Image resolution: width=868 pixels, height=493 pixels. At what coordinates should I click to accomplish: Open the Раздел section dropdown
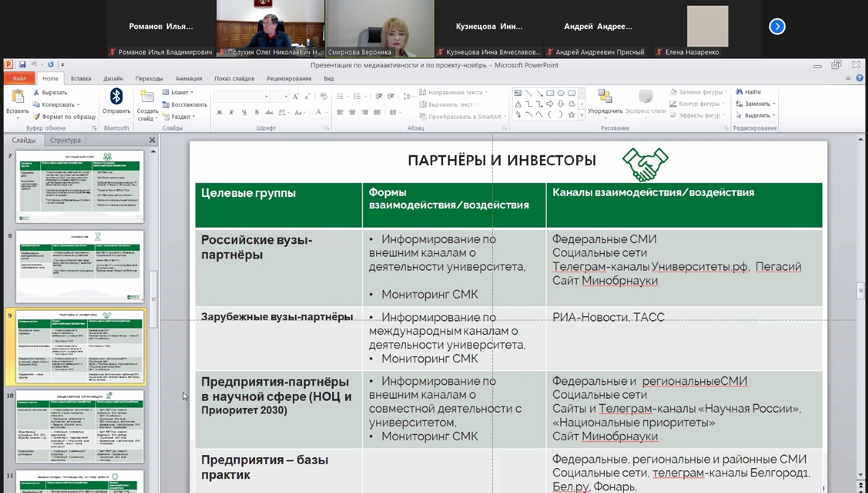pos(179,117)
